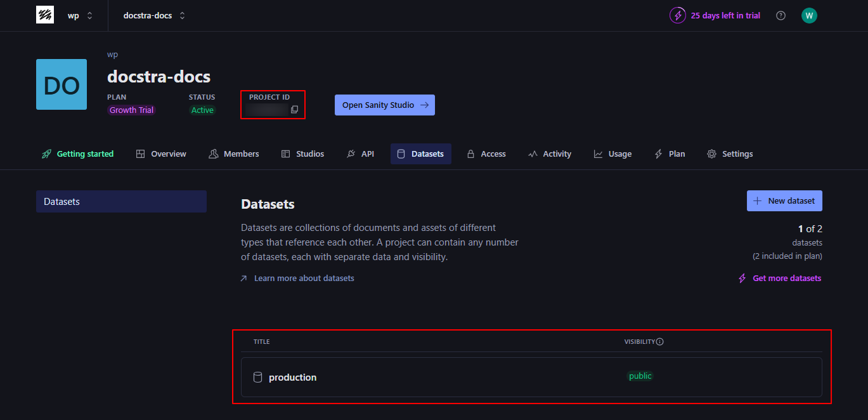The height and width of the screenshot is (420, 868).
Task: Open the Getting started tab
Action: [x=78, y=154]
